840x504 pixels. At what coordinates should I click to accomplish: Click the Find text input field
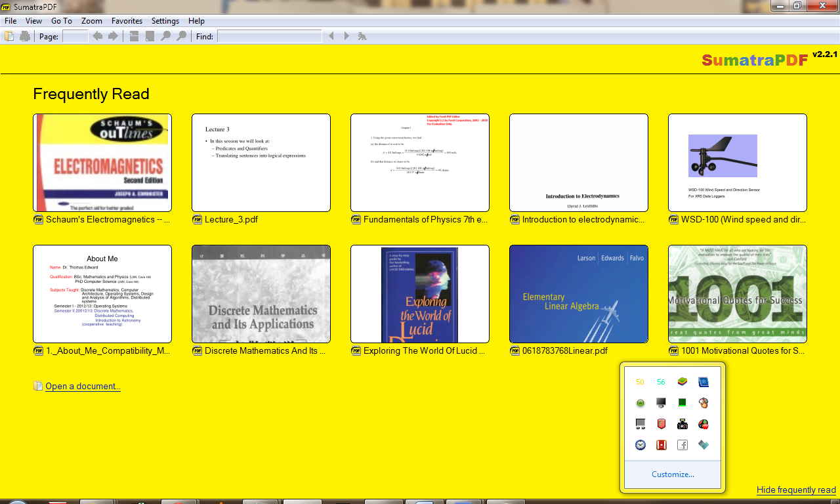click(x=270, y=36)
